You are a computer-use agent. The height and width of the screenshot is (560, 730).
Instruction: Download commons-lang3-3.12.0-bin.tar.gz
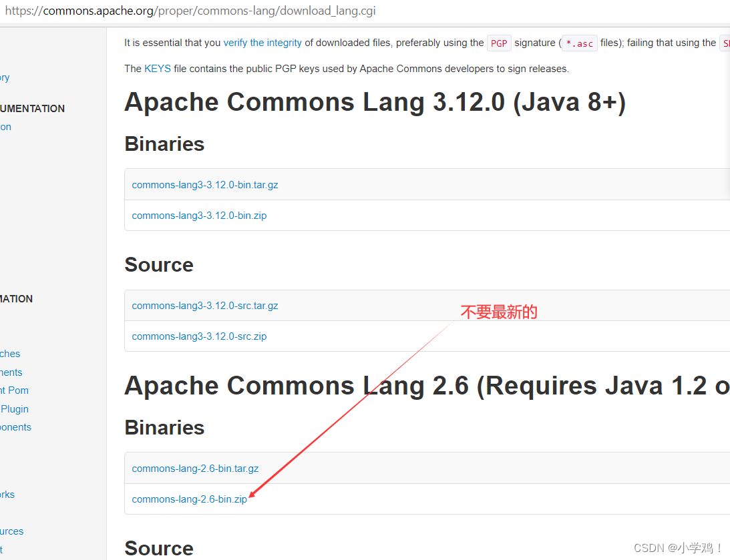(205, 185)
